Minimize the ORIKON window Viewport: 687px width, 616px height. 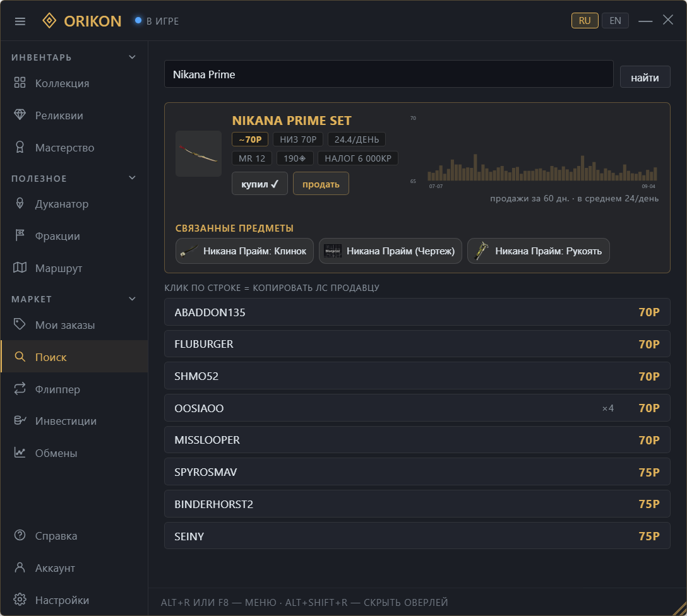tap(645, 21)
